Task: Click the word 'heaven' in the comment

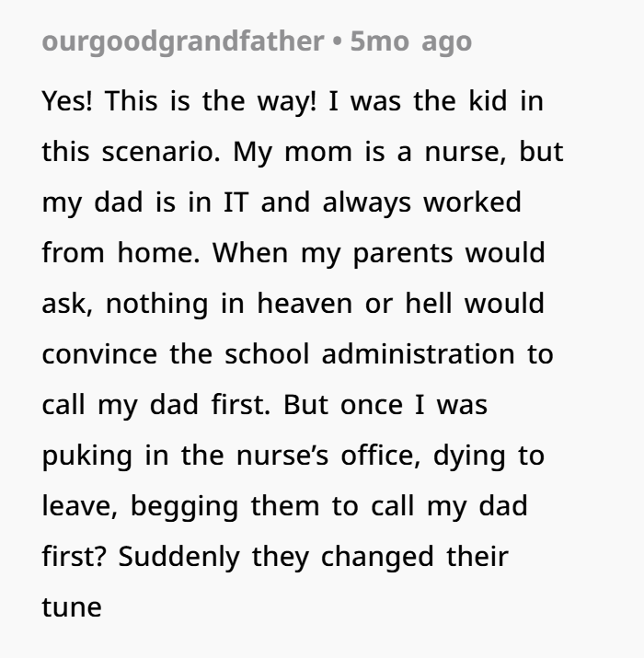Action: 305,304
